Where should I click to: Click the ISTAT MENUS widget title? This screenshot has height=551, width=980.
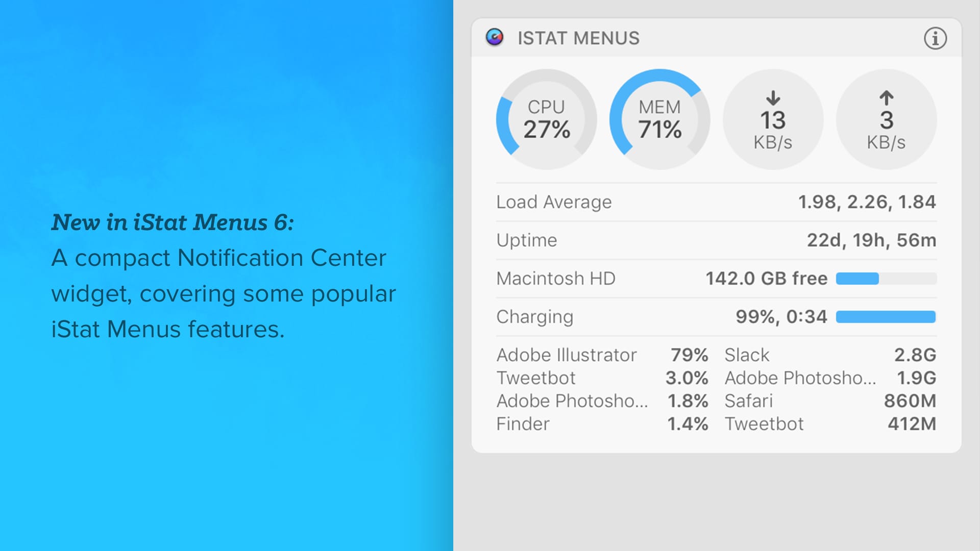(578, 38)
